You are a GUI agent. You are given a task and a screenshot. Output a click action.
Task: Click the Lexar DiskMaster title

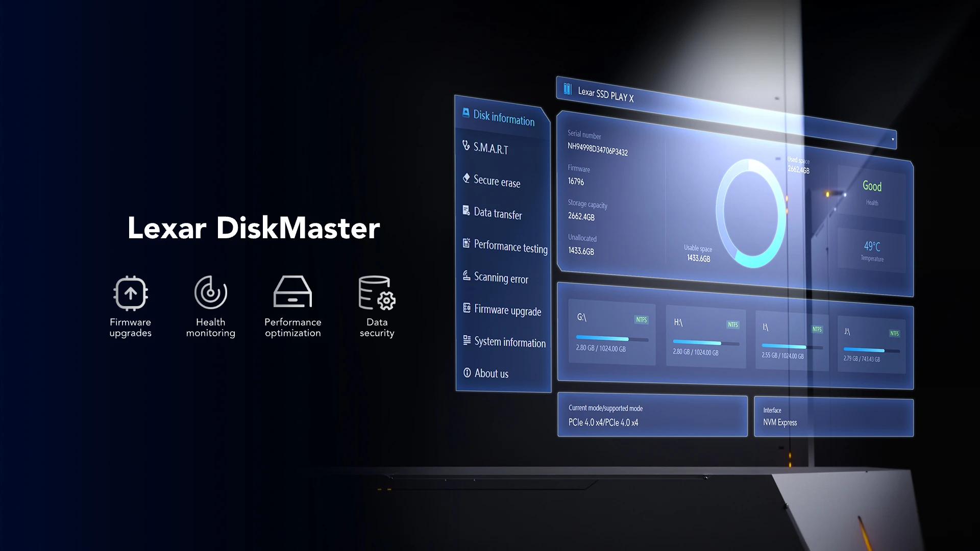pos(254,228)
